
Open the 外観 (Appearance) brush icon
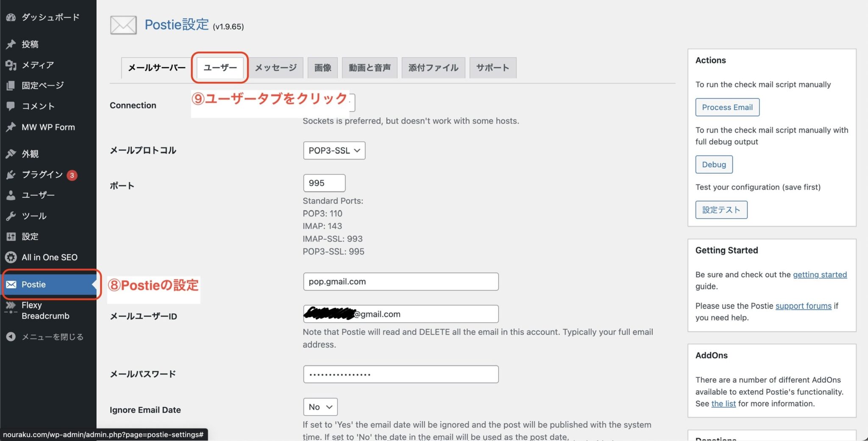pos(11,153)
